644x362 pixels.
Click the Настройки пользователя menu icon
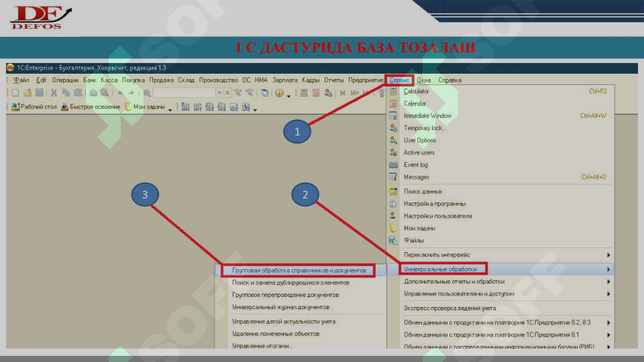click(393, 216)
